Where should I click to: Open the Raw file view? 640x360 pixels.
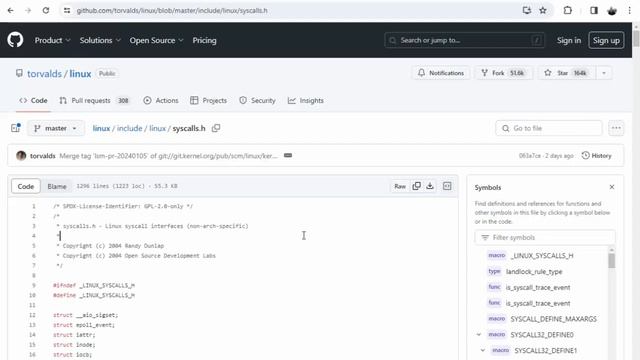coord(400,186)
